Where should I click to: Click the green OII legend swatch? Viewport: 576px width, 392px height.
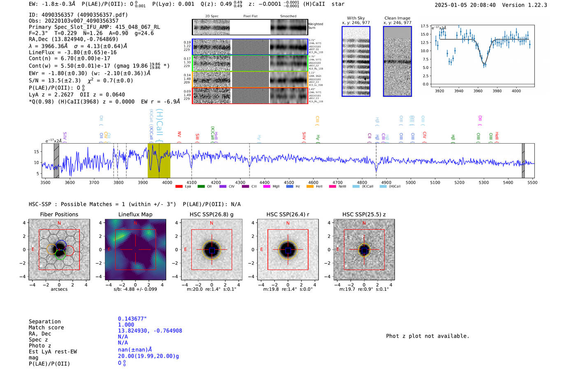point(201,186)
